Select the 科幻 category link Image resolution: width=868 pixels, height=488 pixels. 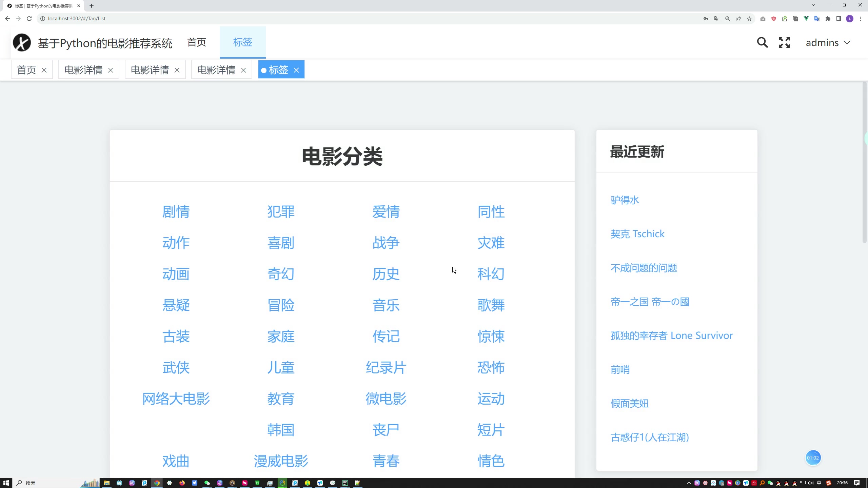pos(491,274)
